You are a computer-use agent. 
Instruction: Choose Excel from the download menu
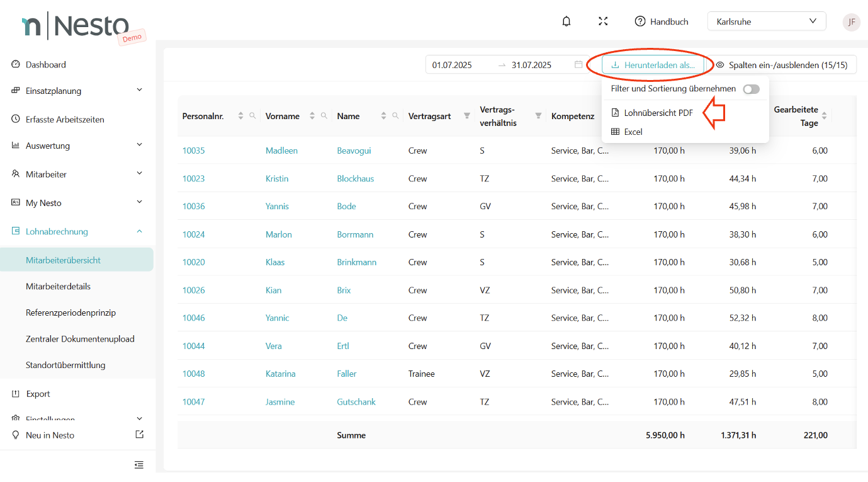(x=633, y=132)
